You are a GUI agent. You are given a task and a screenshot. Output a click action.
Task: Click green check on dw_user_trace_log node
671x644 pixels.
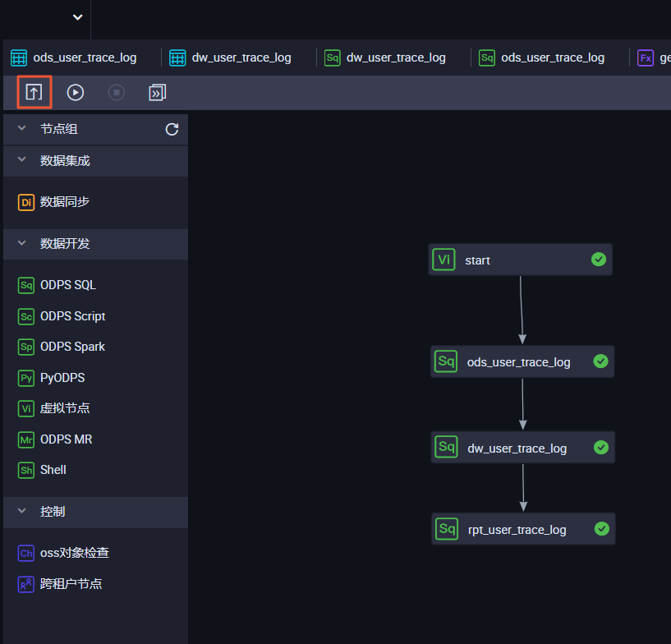[x=601, y=447]
